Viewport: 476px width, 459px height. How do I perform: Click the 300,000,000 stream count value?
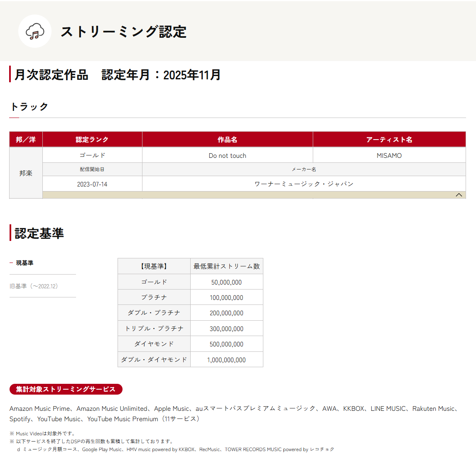[226, 329]
